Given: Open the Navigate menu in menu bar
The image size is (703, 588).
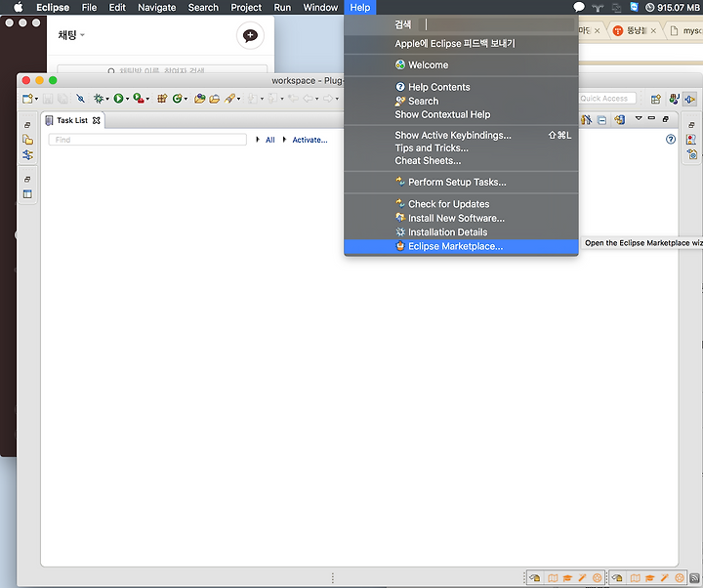Looking at the screenshot, I should (156, 8).
